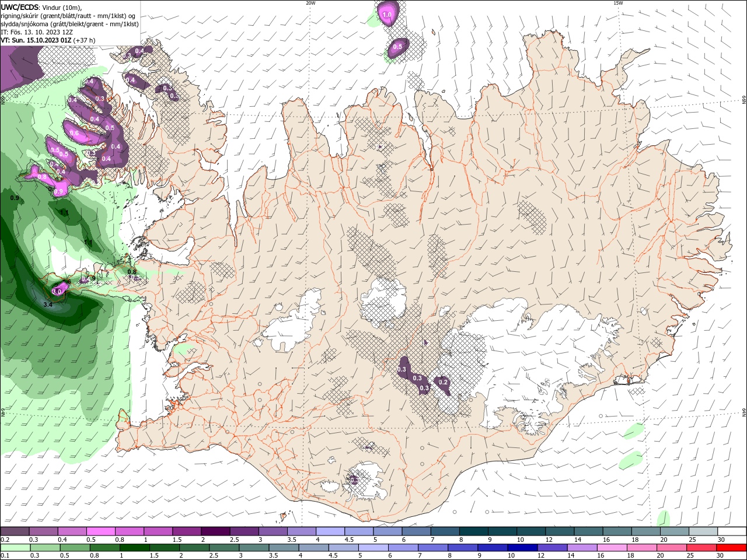Select the 'IT: Fös. 13. 10. 2023 12Z' line
Image resolution: width=747 pixels, height=560 pixels.
[x=36, y=32]
